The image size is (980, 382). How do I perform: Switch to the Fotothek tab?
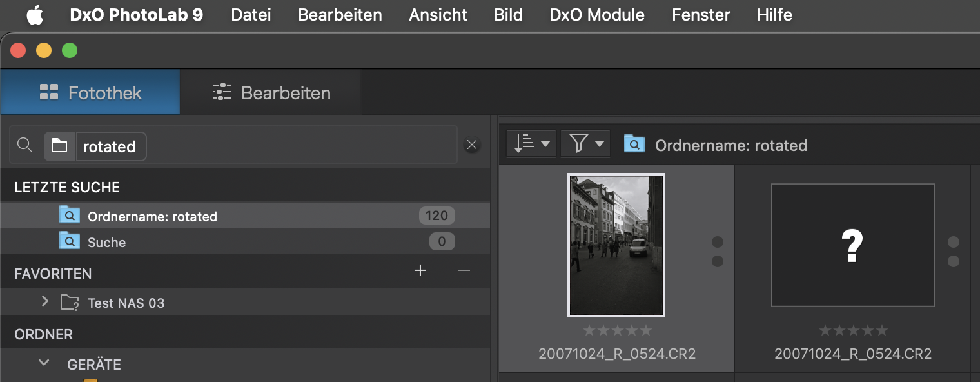coord(90,93)
